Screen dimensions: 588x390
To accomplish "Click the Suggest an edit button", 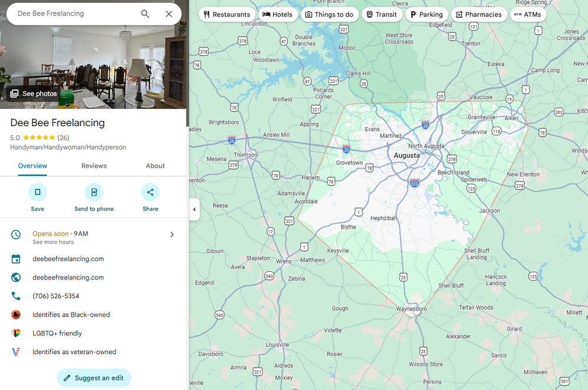I will (93, 378).
